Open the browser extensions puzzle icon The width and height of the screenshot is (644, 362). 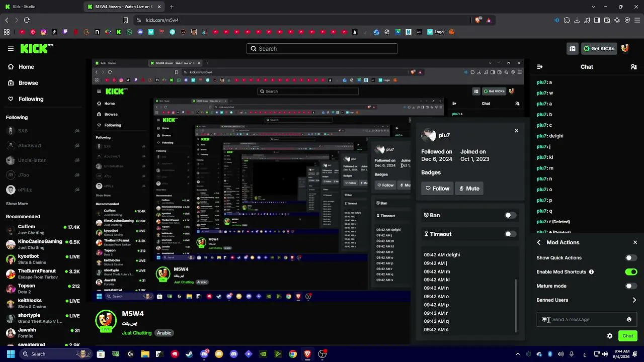[567, 20]
